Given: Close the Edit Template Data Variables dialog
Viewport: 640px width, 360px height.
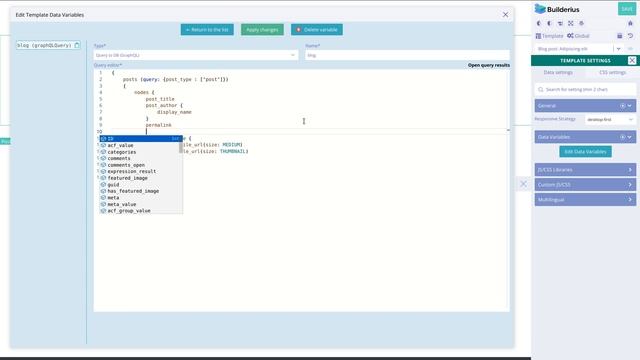Looking at the screenshot, I should 505,15.
